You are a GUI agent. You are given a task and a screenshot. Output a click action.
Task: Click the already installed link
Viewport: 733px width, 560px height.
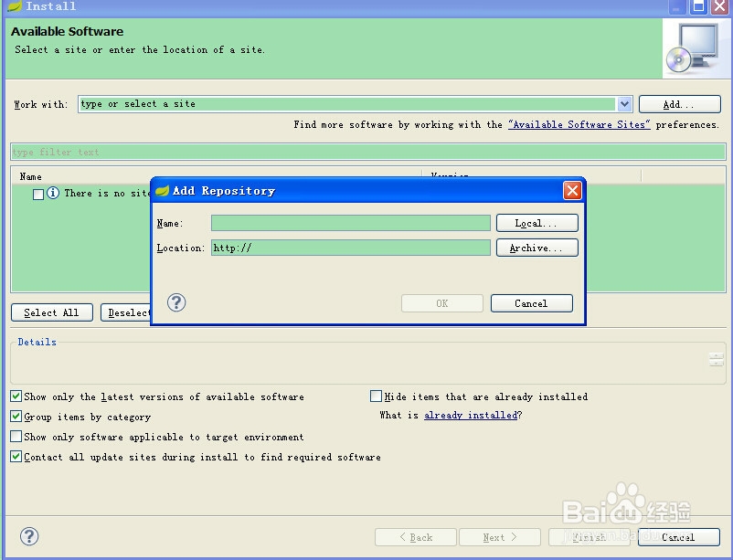(x=472, y=415)
